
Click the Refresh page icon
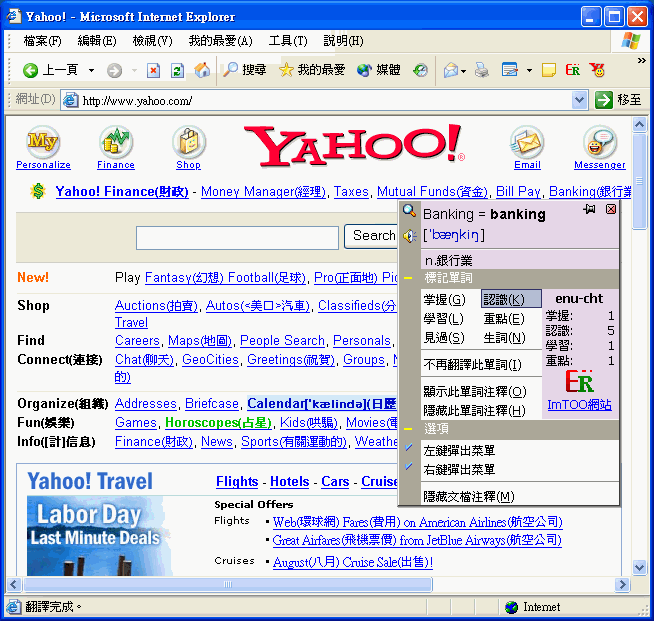pyautogui.click(x=177, y=70)
